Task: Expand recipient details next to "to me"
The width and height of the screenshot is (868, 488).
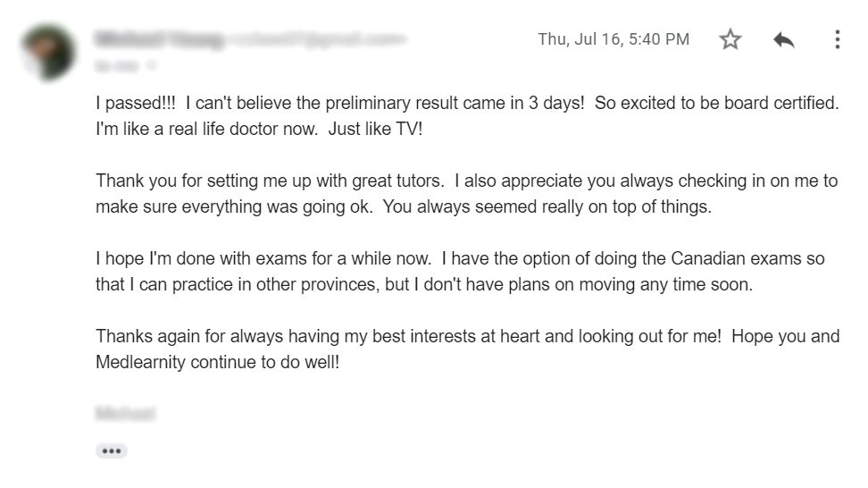Action: coord(152,66)
